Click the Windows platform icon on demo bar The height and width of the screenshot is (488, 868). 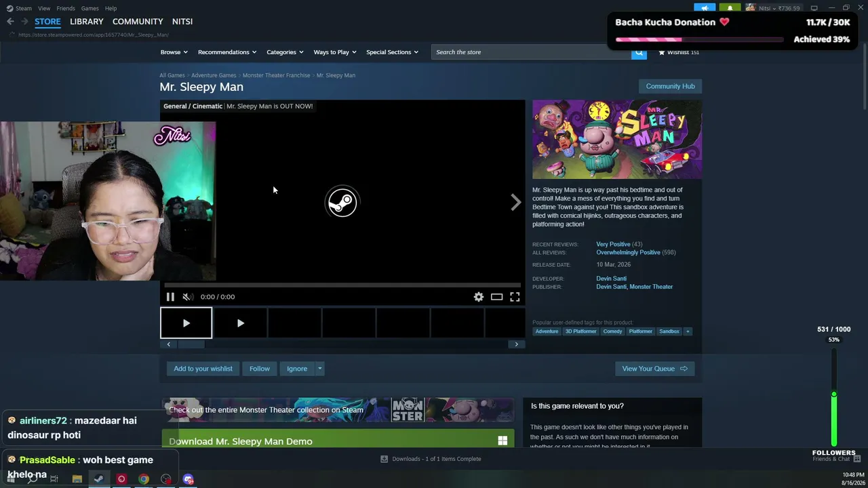pos(502,441)
